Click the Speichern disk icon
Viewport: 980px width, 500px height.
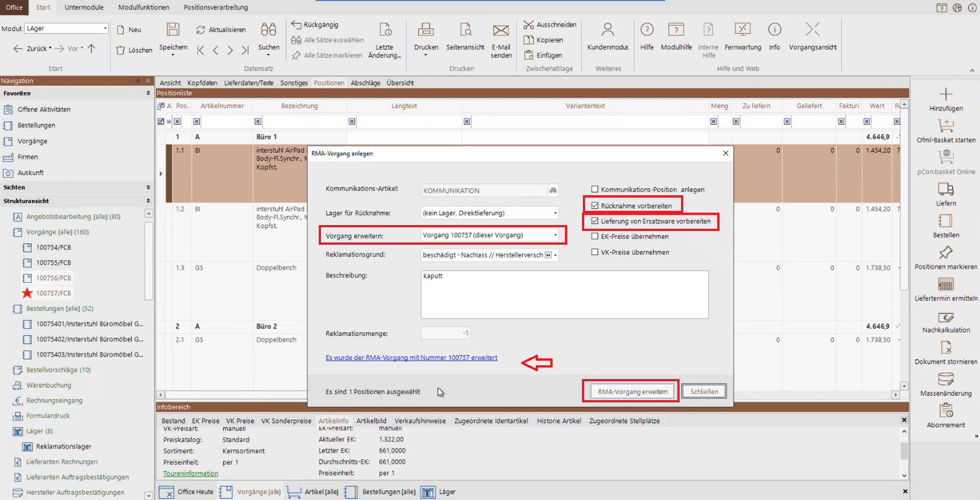pos(173,30)
